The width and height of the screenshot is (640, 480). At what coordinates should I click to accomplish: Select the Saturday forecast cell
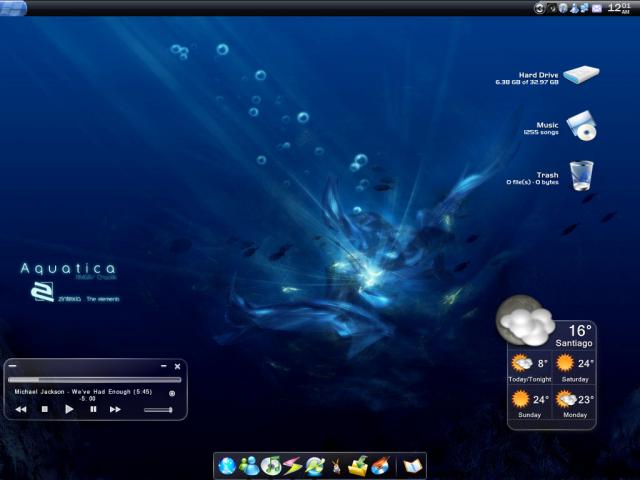[575, 368]
